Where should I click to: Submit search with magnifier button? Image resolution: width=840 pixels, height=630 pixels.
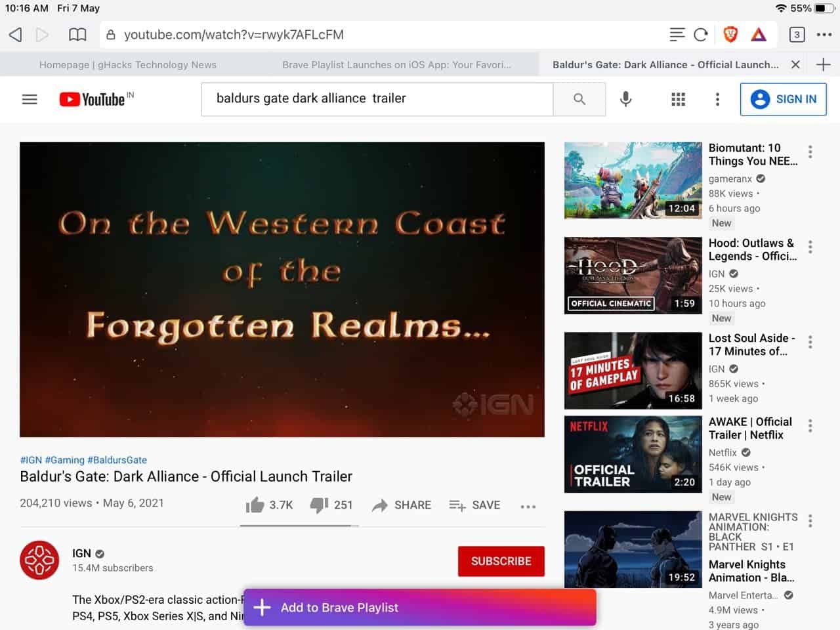click(x=579, y=99)
